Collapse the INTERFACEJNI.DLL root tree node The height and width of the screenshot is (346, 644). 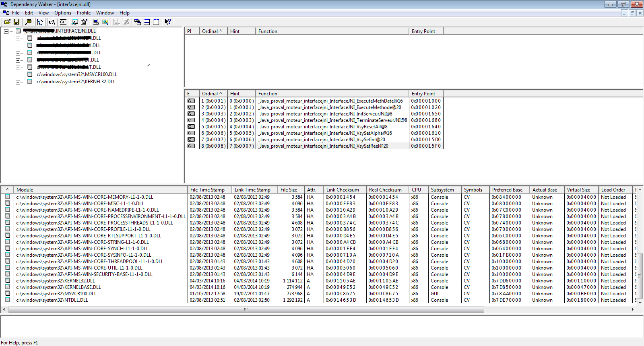click(6, 31)
